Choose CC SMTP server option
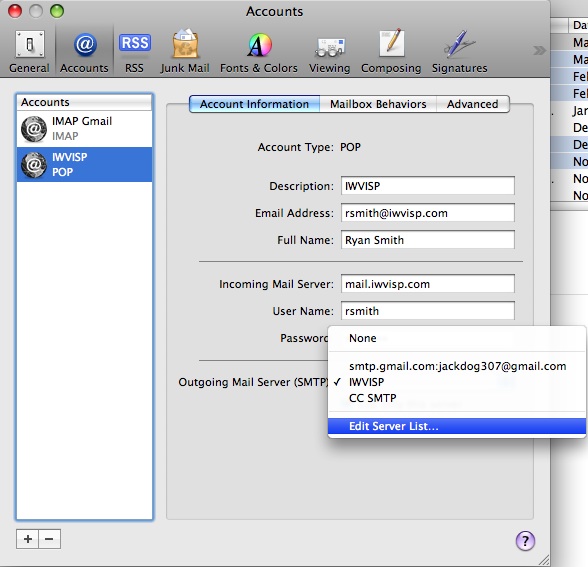 [x=457, y=398]
